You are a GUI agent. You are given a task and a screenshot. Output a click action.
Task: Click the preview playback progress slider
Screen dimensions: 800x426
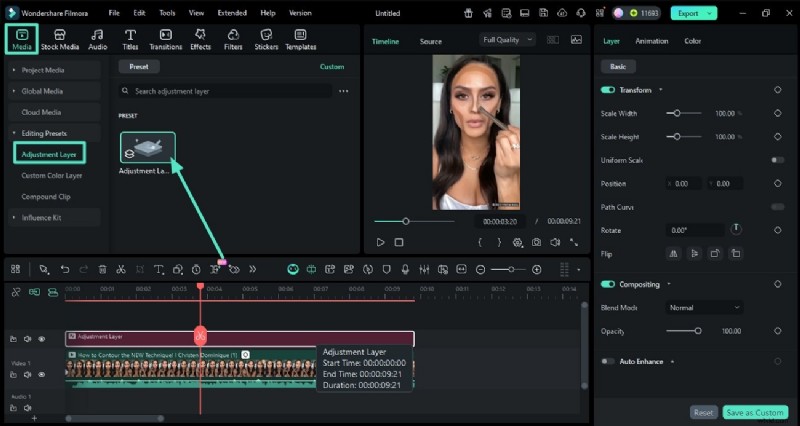point(414,221)
